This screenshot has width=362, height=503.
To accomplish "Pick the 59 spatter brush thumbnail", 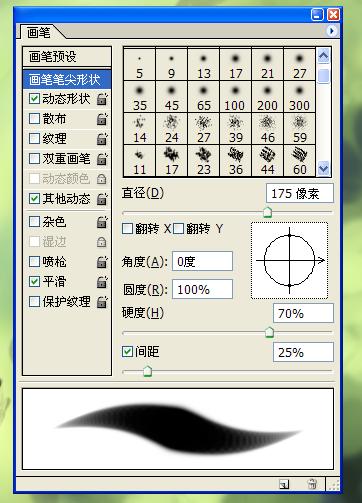I will click(x=299, y=129).
